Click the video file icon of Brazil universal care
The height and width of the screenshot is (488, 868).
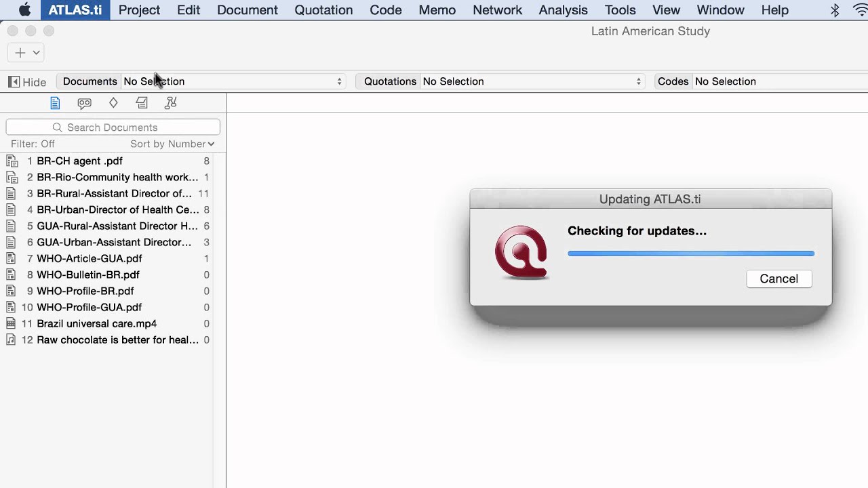click(x=12, y=323)
